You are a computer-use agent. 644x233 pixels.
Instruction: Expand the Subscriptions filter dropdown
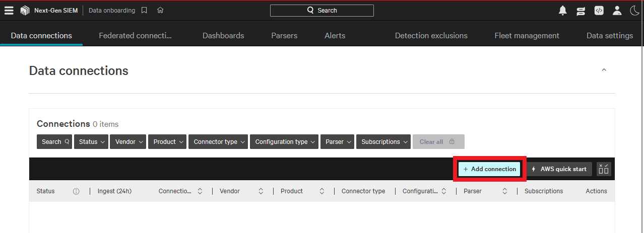[x=383, y=142]
